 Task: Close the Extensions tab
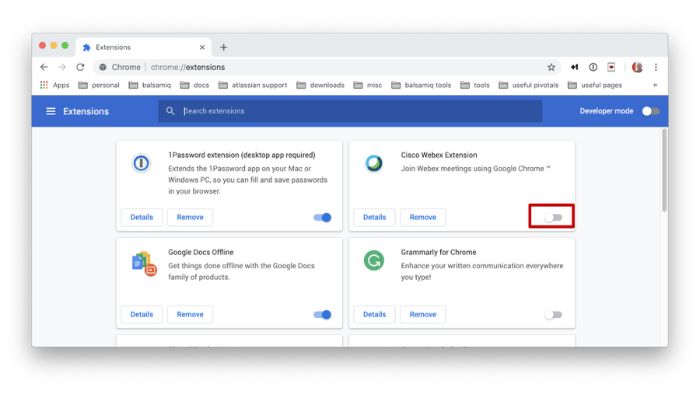coord(202,47)
